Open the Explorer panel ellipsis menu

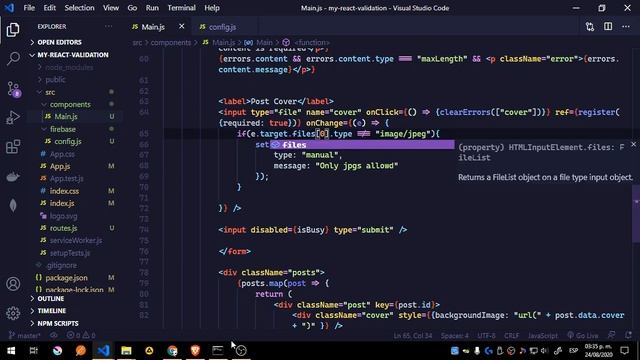coord(108,27)
